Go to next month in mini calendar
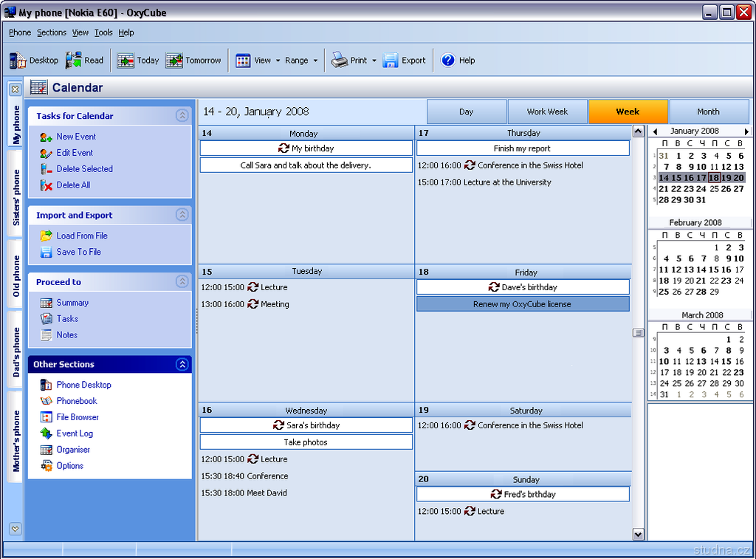The height and width of the screenshot is (559, 756). pyautogui.click(x=746, y=131)
